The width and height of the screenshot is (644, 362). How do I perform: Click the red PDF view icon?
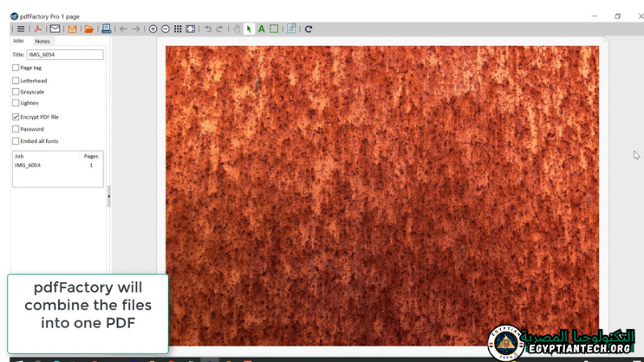pyautogui.click(x=38, y=29)
